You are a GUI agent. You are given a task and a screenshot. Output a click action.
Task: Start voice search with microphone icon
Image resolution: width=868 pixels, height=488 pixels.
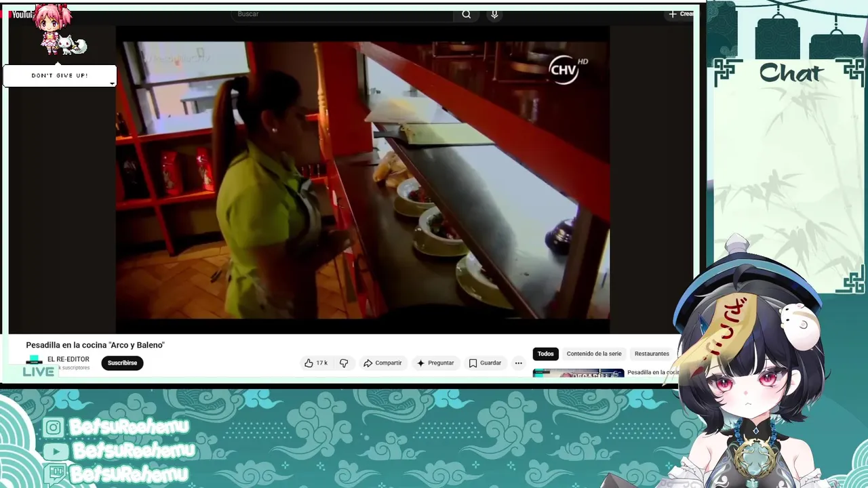(494, 14)
